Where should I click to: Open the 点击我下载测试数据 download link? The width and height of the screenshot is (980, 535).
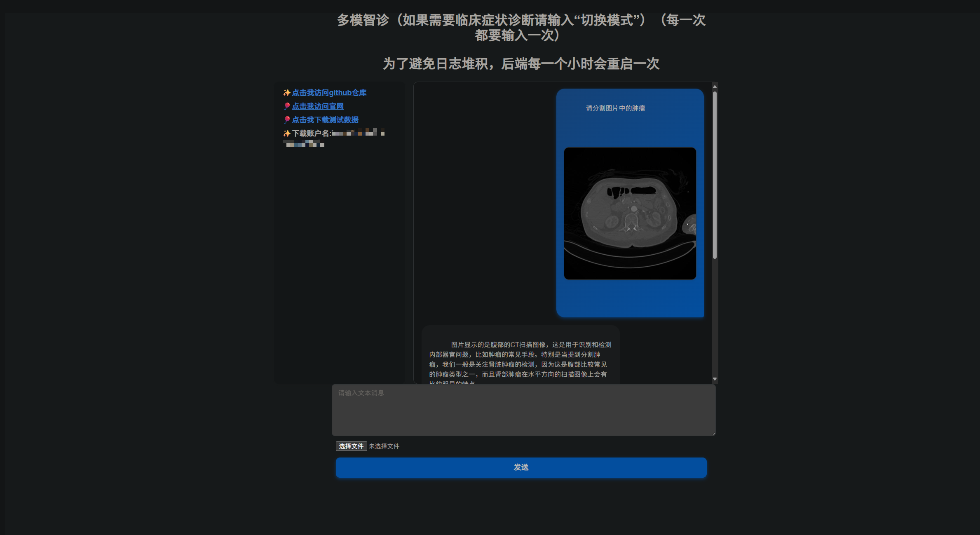[x=326, y=120]
